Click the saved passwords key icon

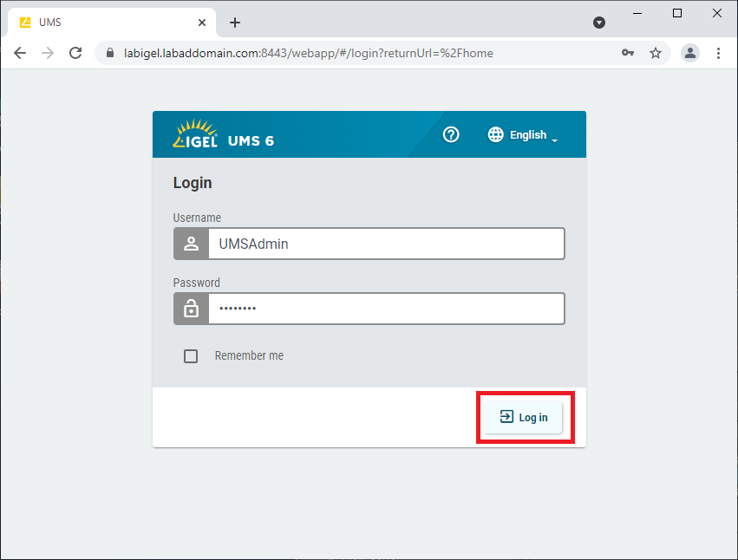[628, 53]
